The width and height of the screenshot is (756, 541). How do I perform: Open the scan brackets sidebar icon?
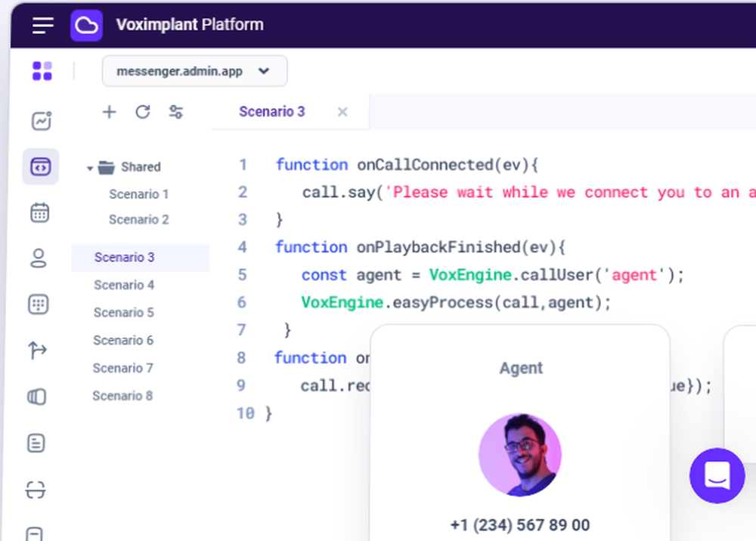[36, 490]
